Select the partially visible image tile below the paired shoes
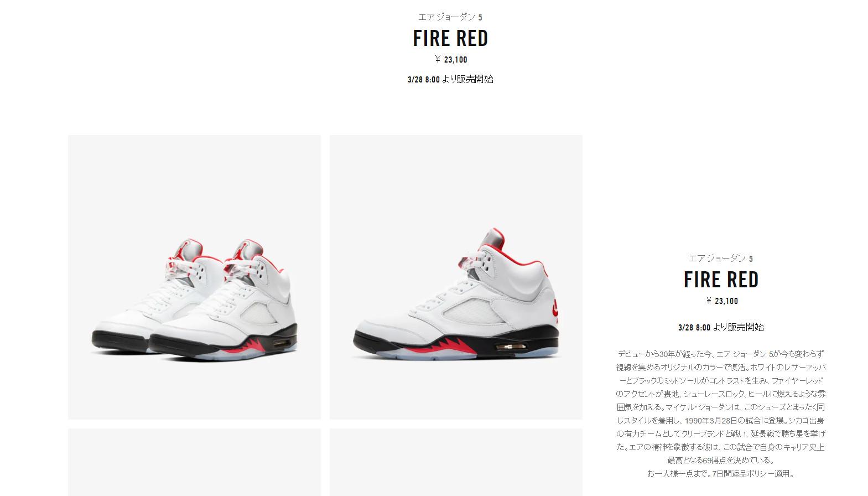This screenshot has width=868, height=496. [x=194, y=462]
